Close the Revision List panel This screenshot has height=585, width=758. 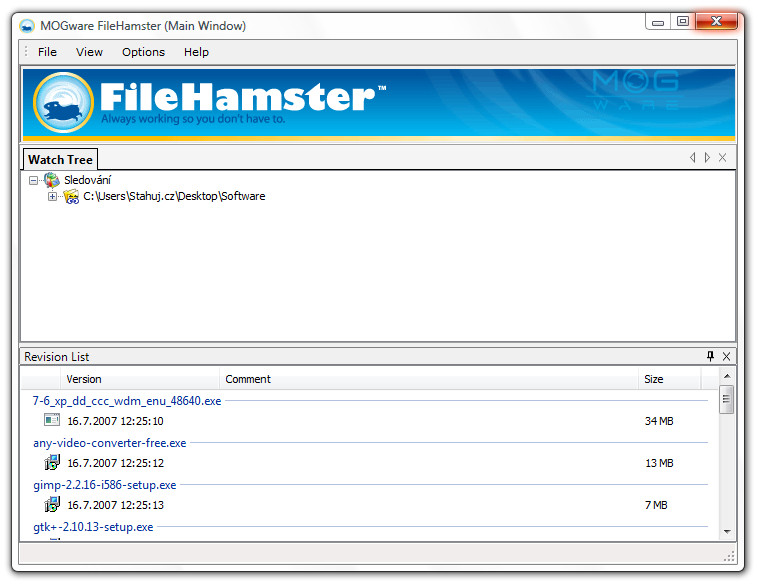pos(726,356)
